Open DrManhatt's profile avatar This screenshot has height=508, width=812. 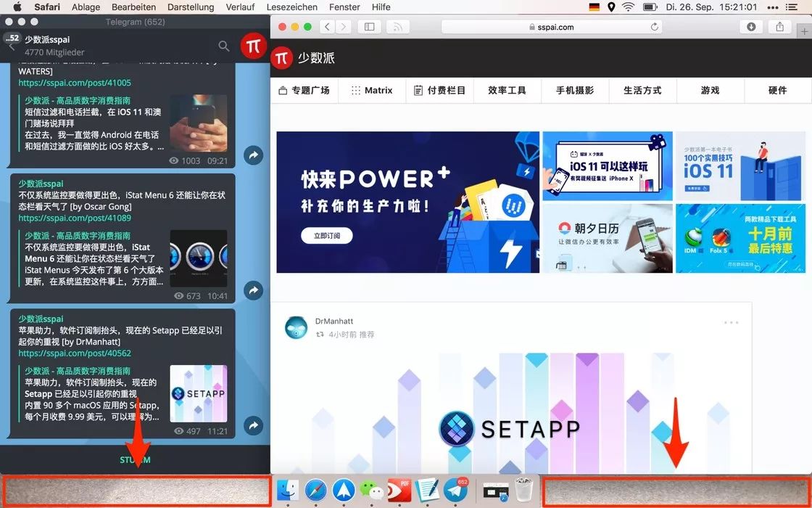click(x=297, y=327)
